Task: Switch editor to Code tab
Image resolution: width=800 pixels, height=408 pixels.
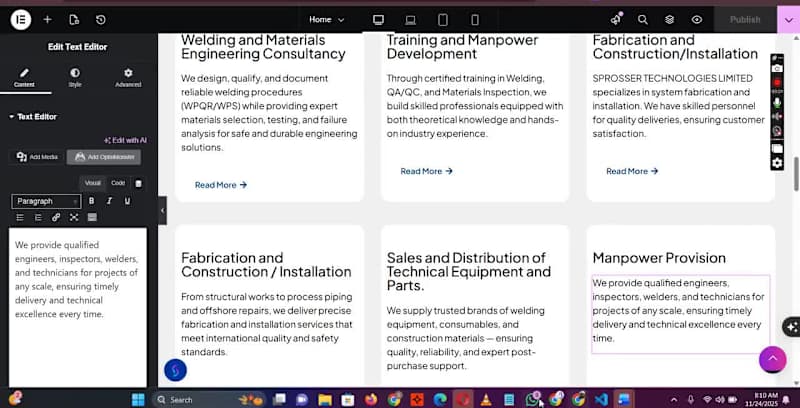Action: tap(118, 183)
